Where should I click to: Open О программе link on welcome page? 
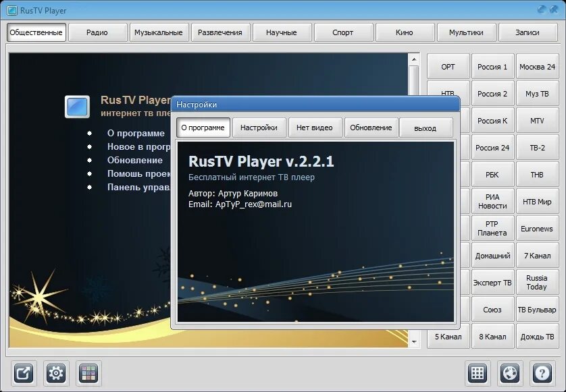(x=136, y=133)
